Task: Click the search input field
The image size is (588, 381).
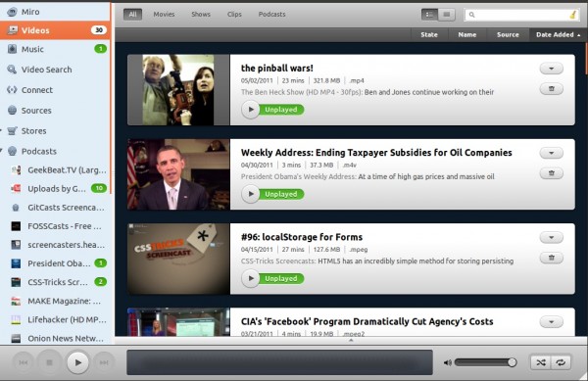Action: tap(521, 15)
